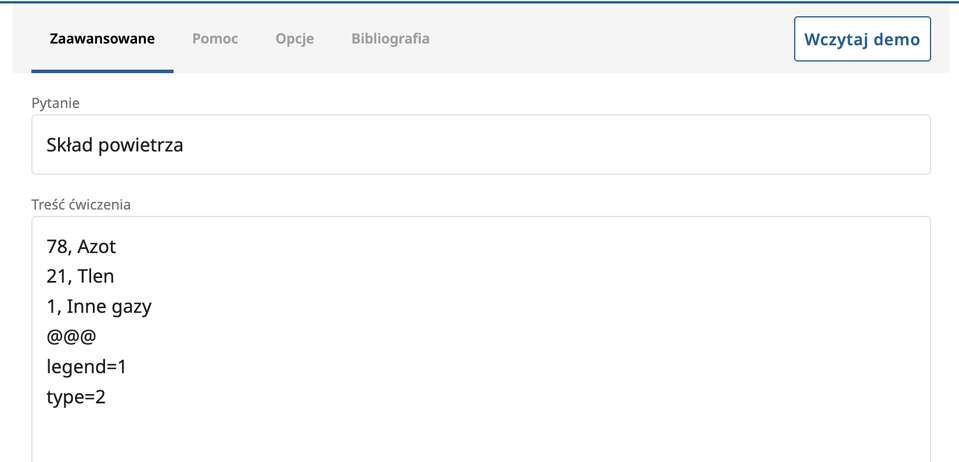Switch to the Zaawansowane tab
The image size is (959, 462).
click(x=102, y=40)
